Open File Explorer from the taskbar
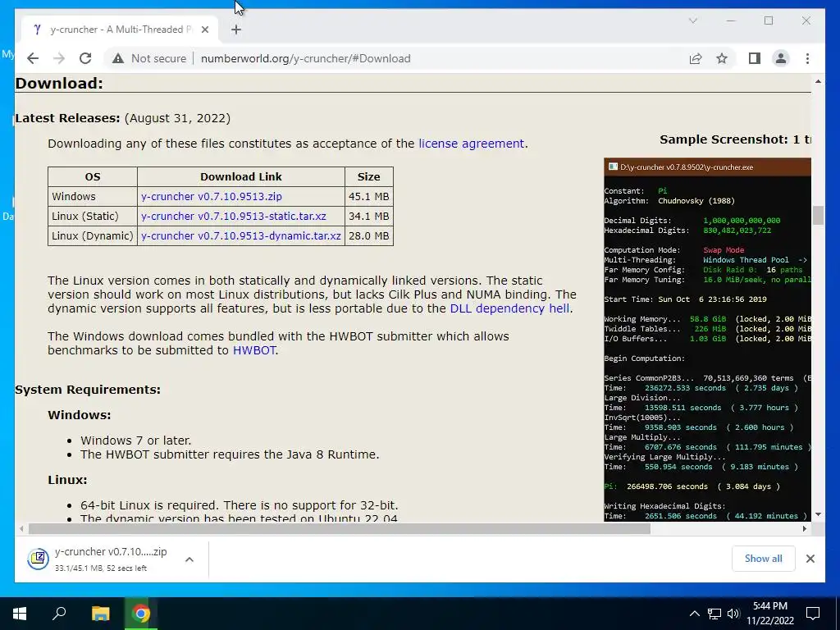Image resolution: width=840 pixels, height=630 pixels. [x=100, y=614]
